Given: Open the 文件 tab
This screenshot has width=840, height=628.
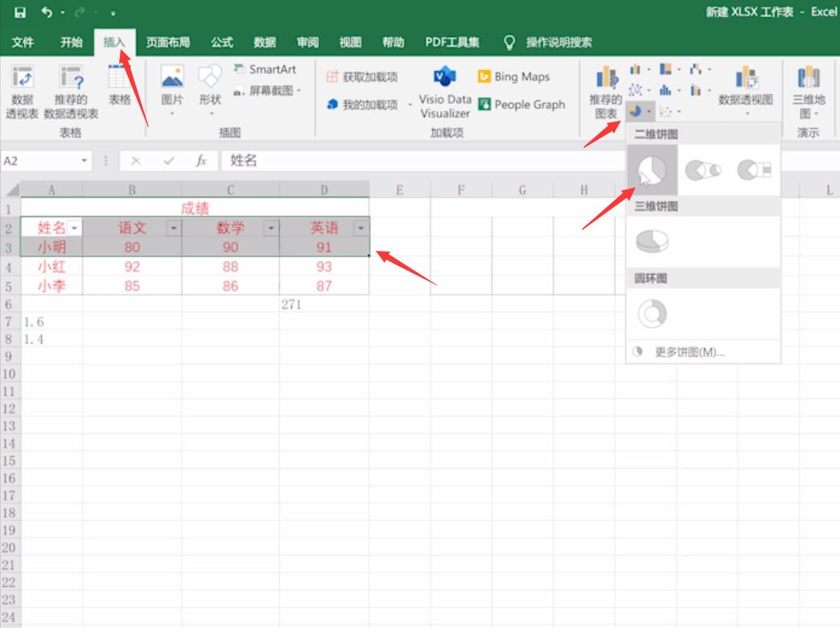Looking at the screenshot, I should (x=23, y=43).
